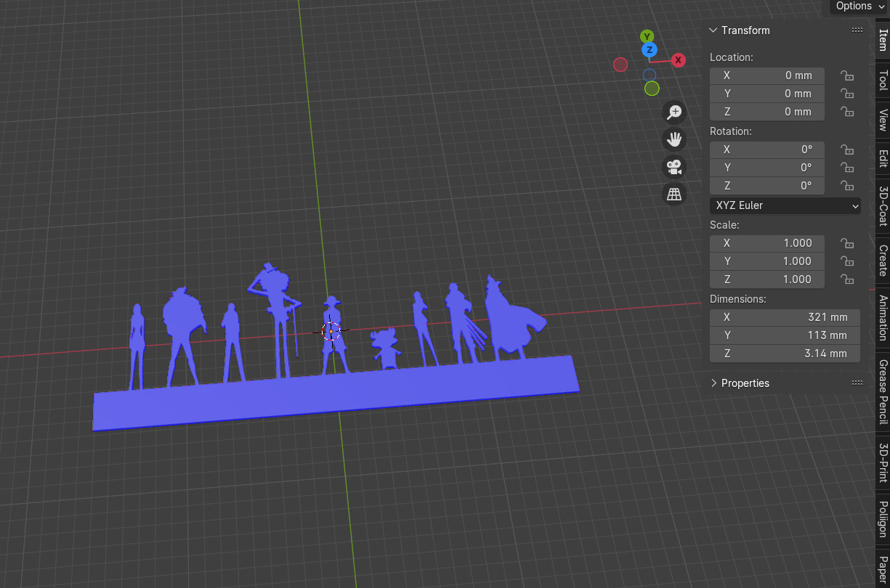This screenshot has width=890, height=588.
Task: Toggle lock on Location X
Action: 846,75
